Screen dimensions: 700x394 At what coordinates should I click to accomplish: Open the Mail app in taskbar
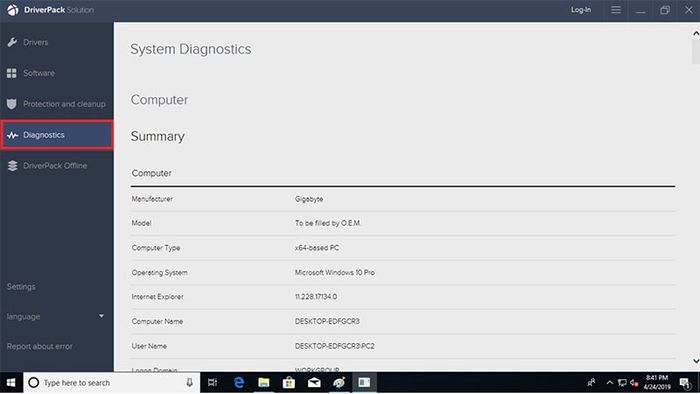click(x=314, y=382)
